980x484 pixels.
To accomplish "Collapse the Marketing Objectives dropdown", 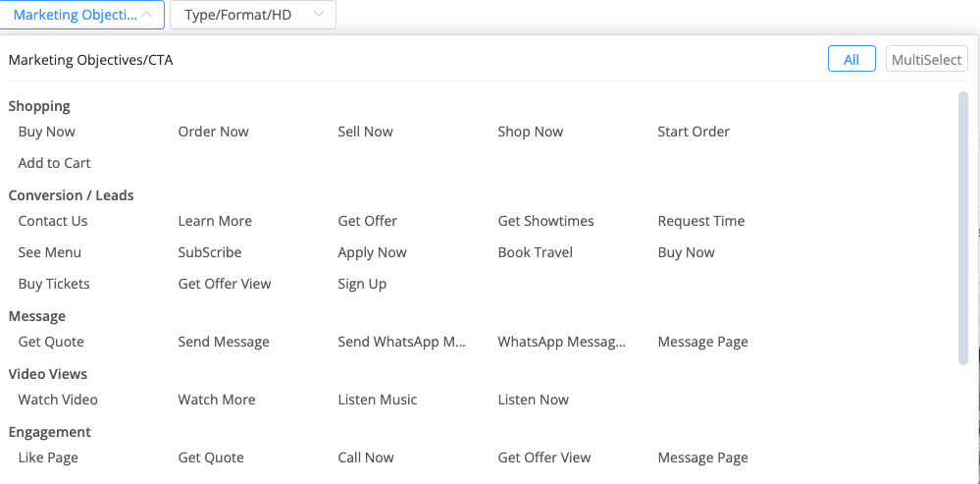I will pyautogui.click(x=82, y=15).
